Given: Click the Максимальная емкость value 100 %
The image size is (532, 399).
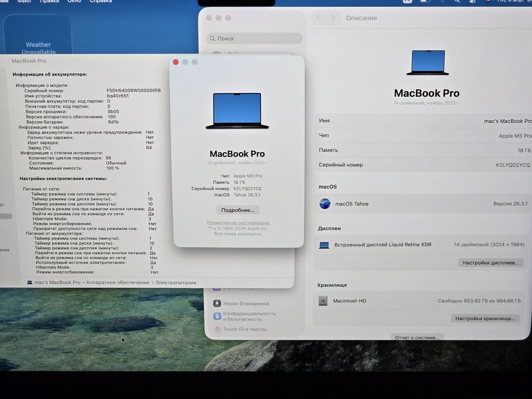Looking at the screenshot, I should pyautogui.click(x=112, y=168).
